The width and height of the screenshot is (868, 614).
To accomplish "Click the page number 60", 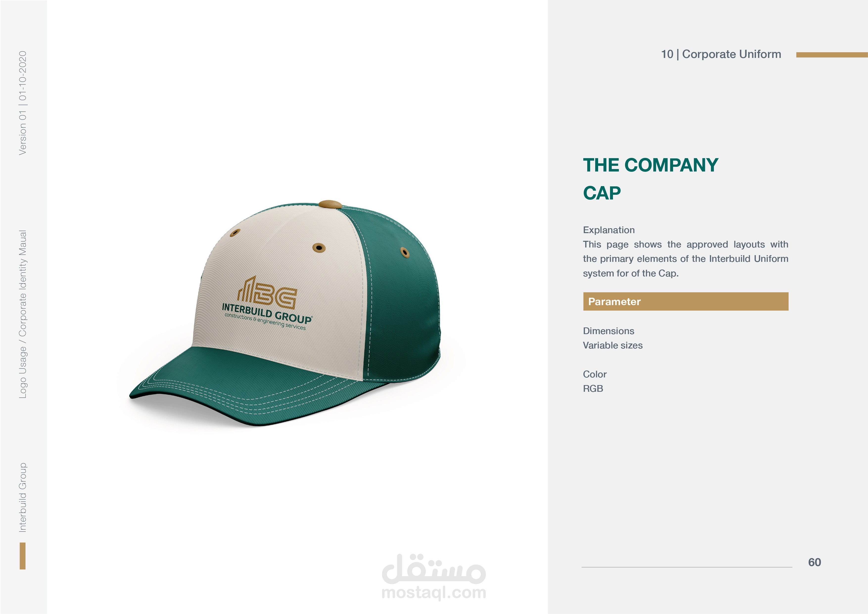I will tap(815, 562).
